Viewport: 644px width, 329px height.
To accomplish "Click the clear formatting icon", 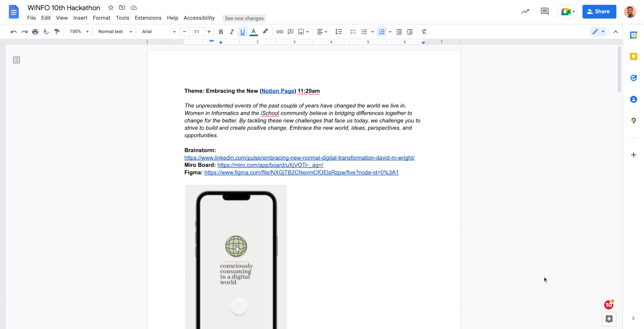I will click(424, 32).
